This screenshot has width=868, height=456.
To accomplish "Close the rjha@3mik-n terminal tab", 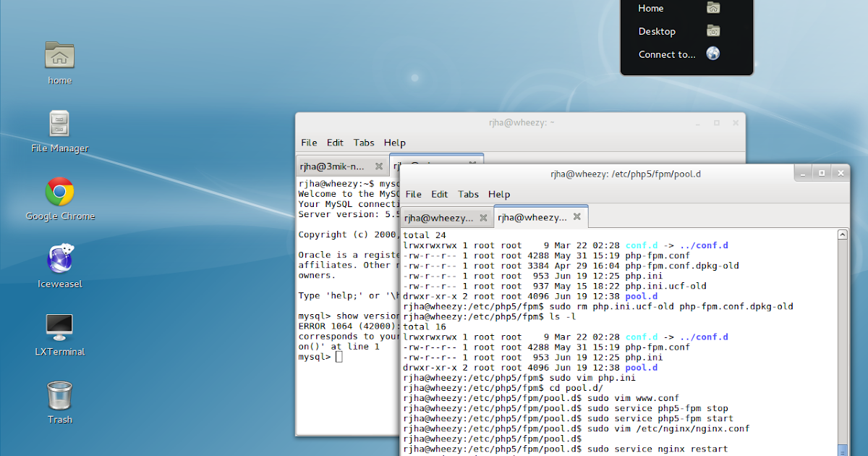I will pyautogui.click(x=379, y=166).
